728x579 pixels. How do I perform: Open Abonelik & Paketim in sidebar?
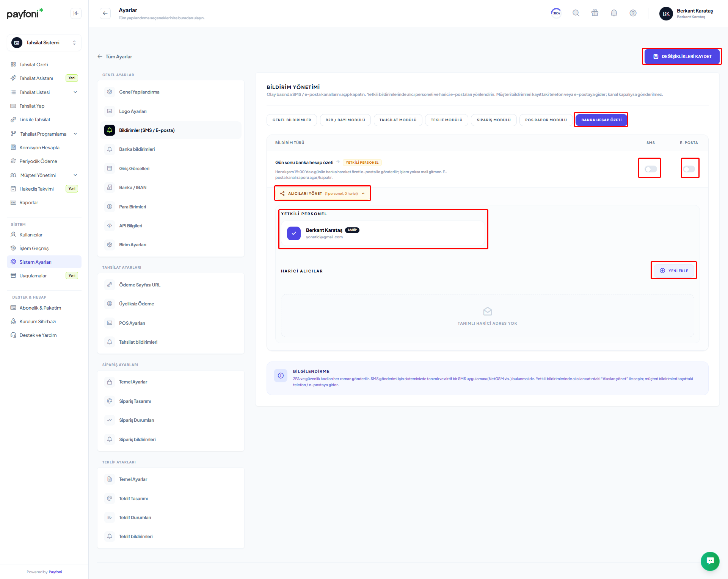44,308
